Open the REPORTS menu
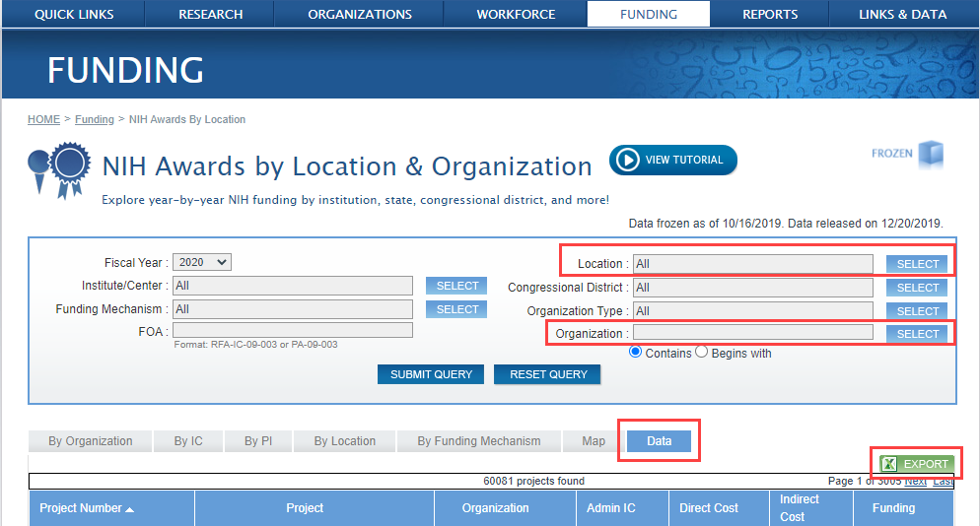Viewport: 980px width, 526px height. (x=770, y=14)
